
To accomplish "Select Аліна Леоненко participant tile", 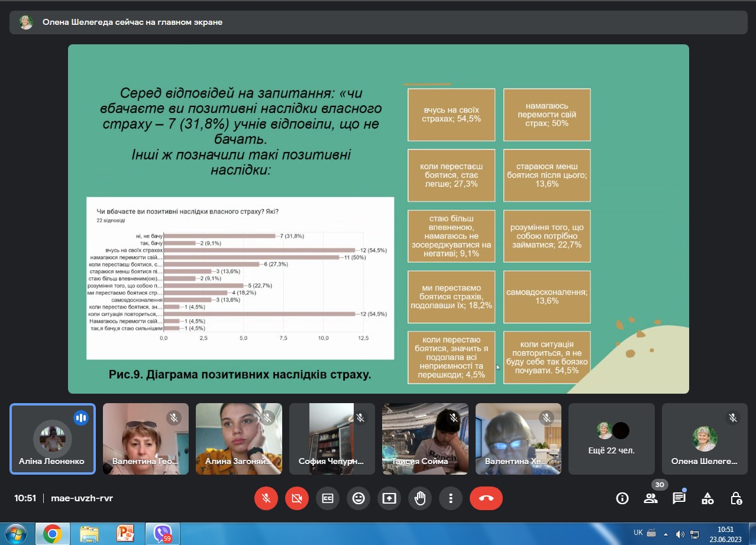I will pos(52,439).
